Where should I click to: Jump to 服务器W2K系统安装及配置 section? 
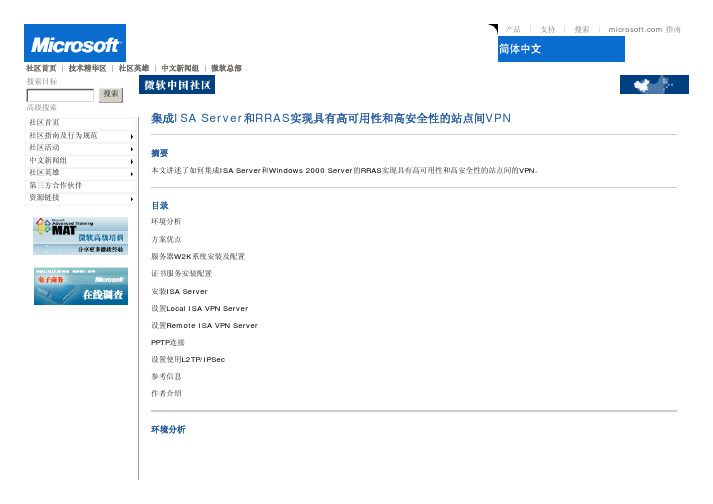pyautogui.click(x=198, y=257)
